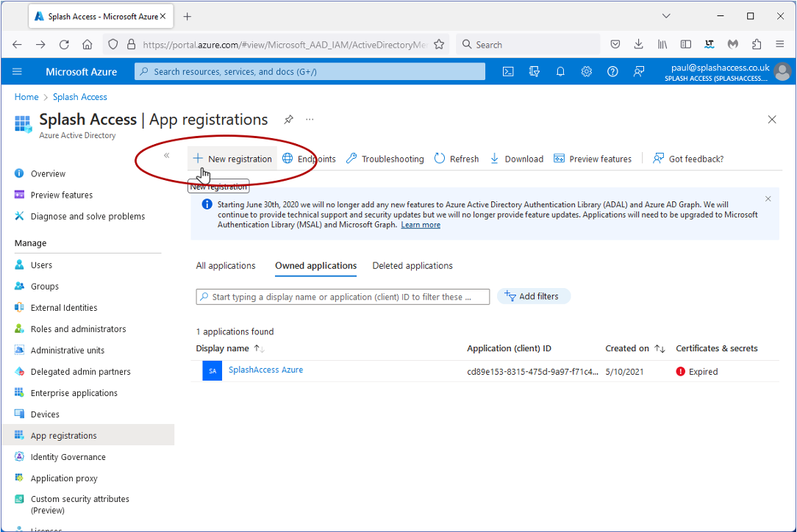Viewport: 797px width, 532px height.
Task: Open the Azure portal hamburger menu
Action: [x=18, y=72]
